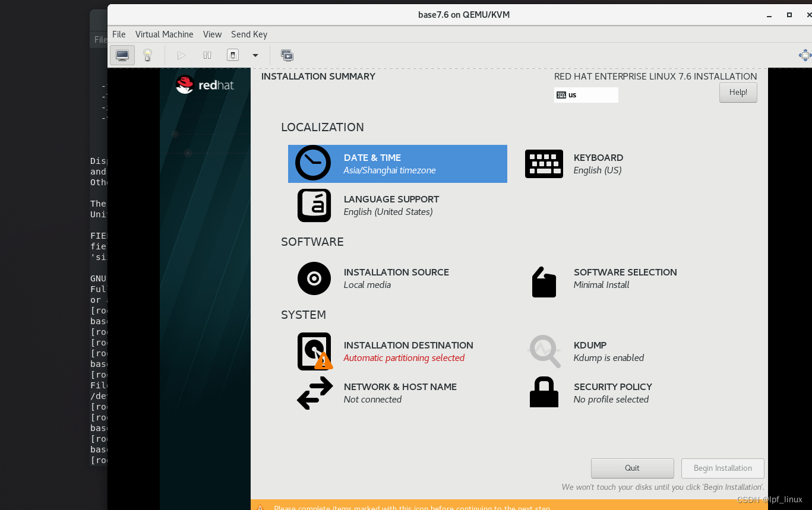Viewport: 812px width, 510px height.
Task: Open Installation Source disc icon
Action: point(314,278)
